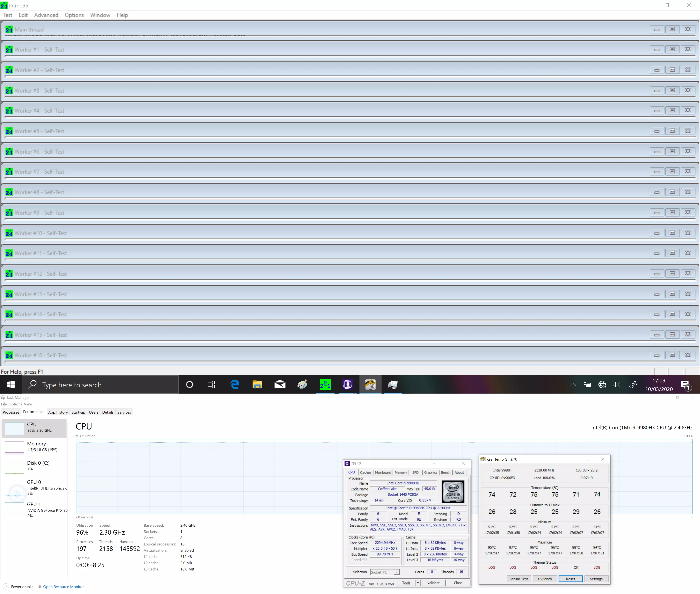The width and height of the screenshot is (700, 594).
Task: Click the Tools button in CPU-Z
Action: 406,583
